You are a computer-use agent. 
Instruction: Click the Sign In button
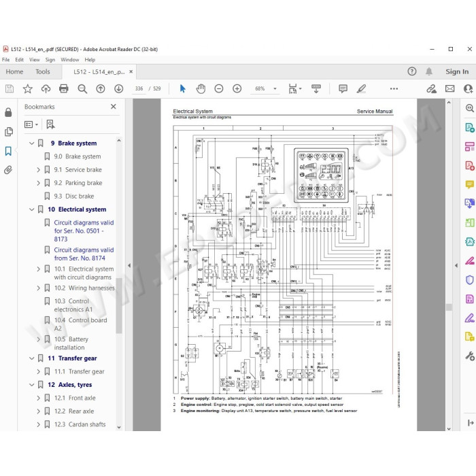click(457, 71)
